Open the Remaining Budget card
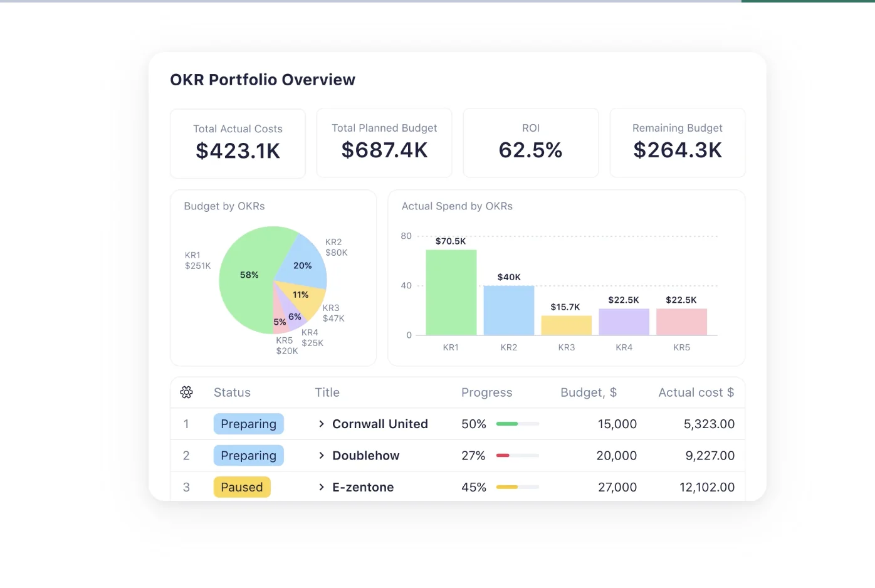875x588 pixels. (x=678, y=143)
